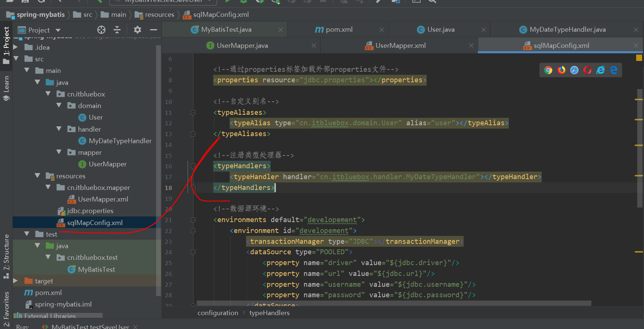Click the collapse all icon in Project panel

coord(117,30)
